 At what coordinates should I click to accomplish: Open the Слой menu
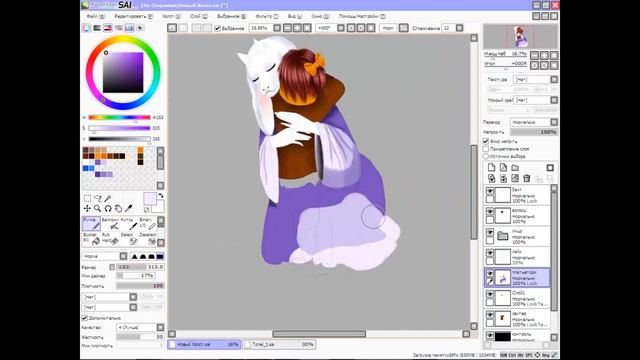pos(199,16)
